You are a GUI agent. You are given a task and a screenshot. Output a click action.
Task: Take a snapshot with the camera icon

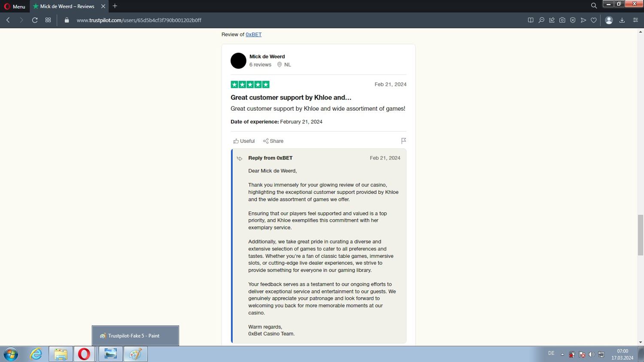(x=562, y=20)
